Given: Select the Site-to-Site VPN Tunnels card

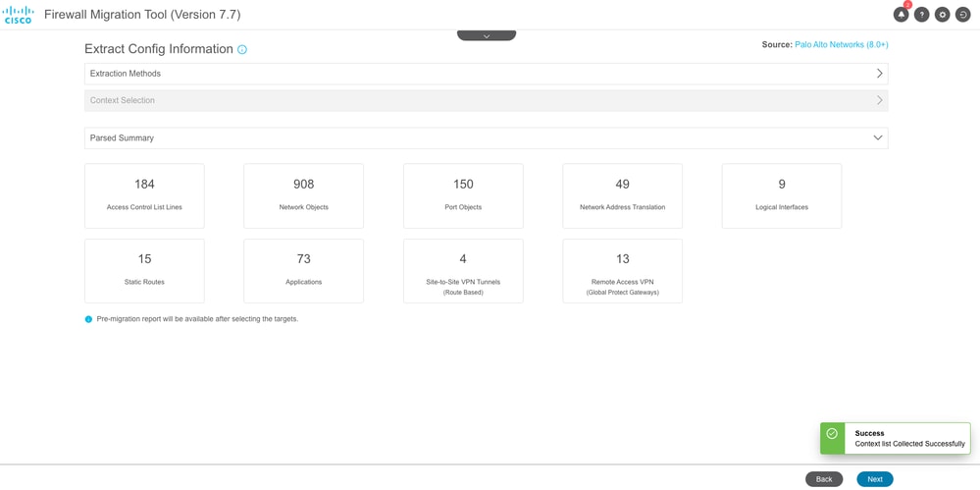Looking at the screenshot, I should click(463, 271).
